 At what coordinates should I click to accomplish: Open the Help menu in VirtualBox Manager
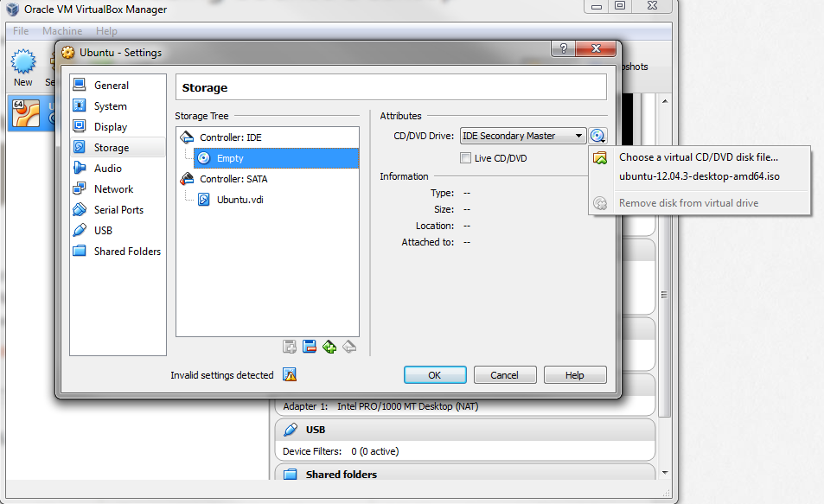(x=106, y=31)
